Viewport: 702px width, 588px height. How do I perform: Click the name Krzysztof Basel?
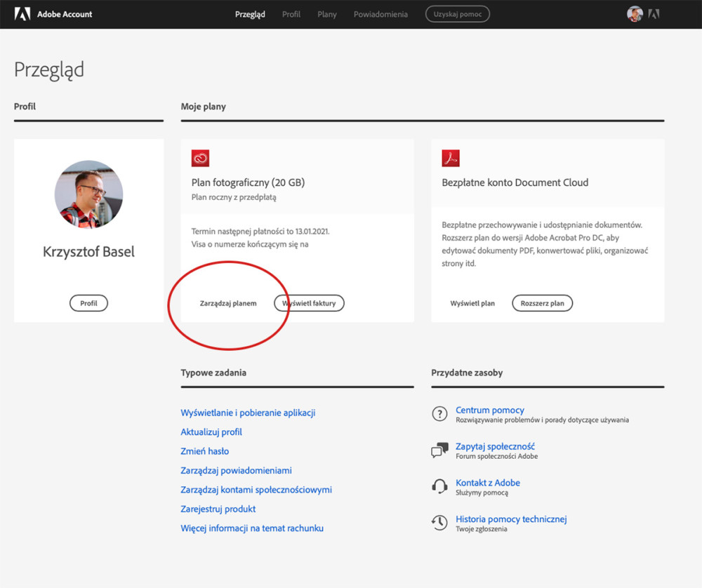click(x=88, y=251)
